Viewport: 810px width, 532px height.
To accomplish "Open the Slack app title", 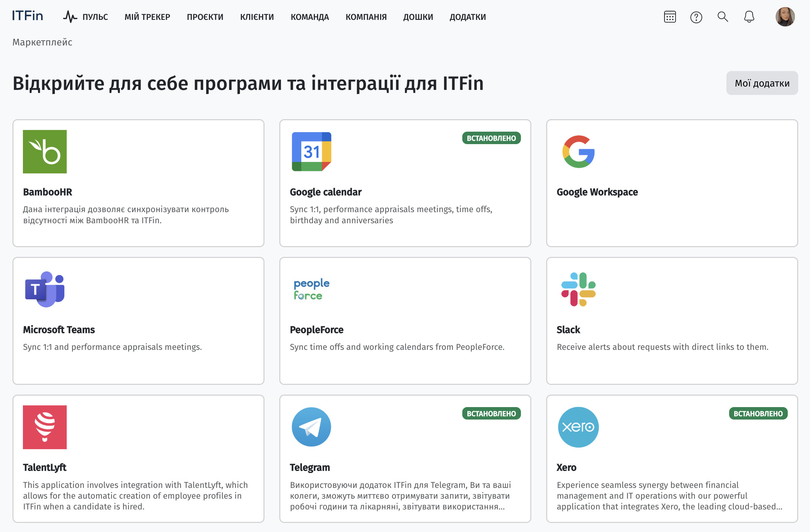I will (568, 330).
